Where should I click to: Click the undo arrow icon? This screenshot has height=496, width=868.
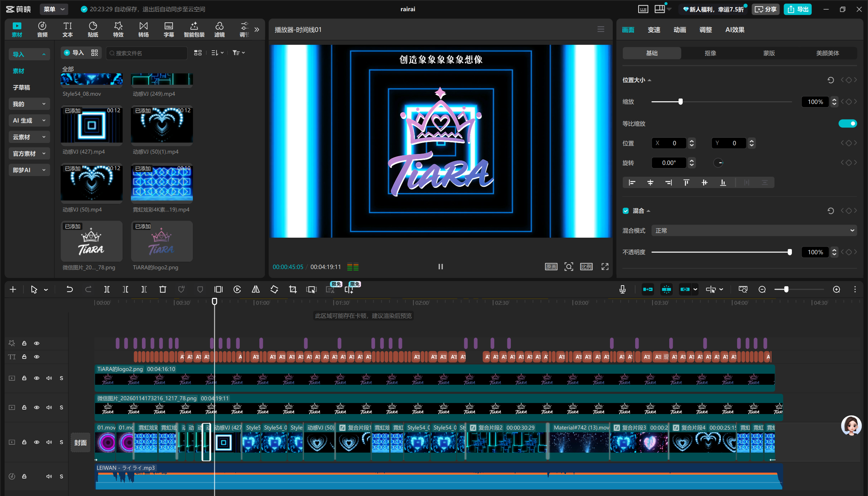[x=70, y=290]
